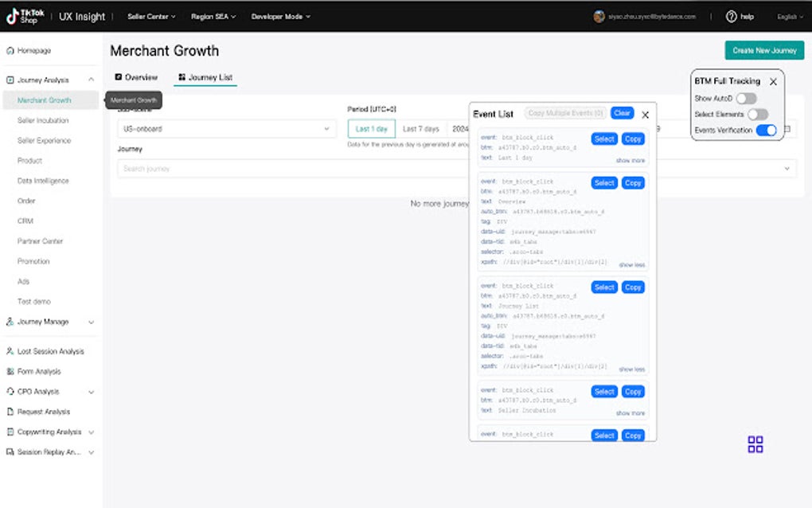Click Clear in the Event List panel
Screen dimensions: 812x508
click(622, 112)
